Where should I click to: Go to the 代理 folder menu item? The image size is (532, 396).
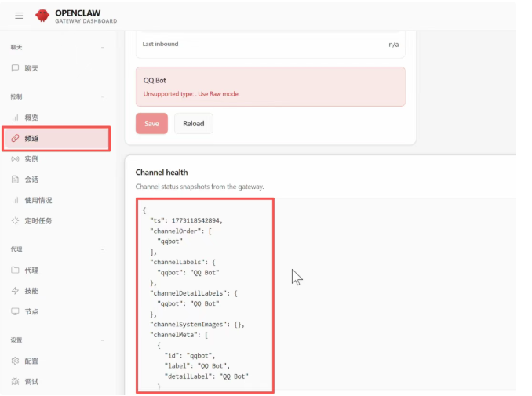point(31,271)
